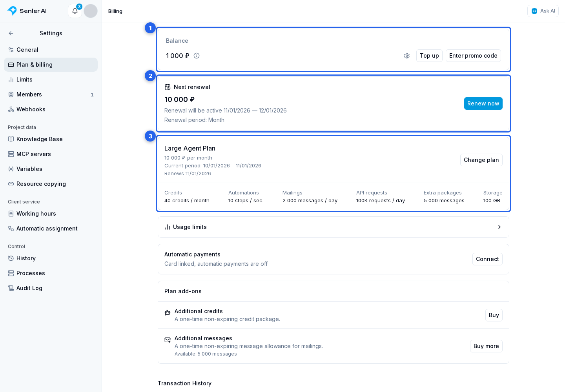Go to Webhooks settings
Viewport: 565px width, 392px height.
tap(51, 109)
